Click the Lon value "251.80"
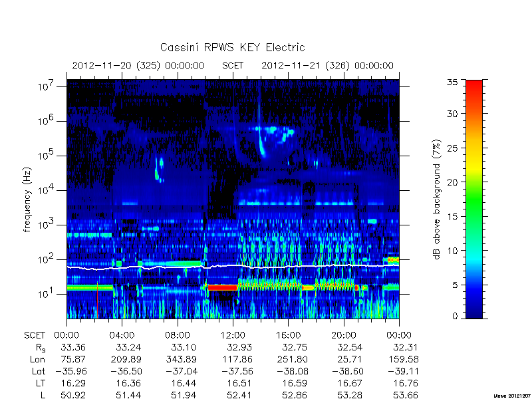532x399 pixels. click(x=292, y=360)
